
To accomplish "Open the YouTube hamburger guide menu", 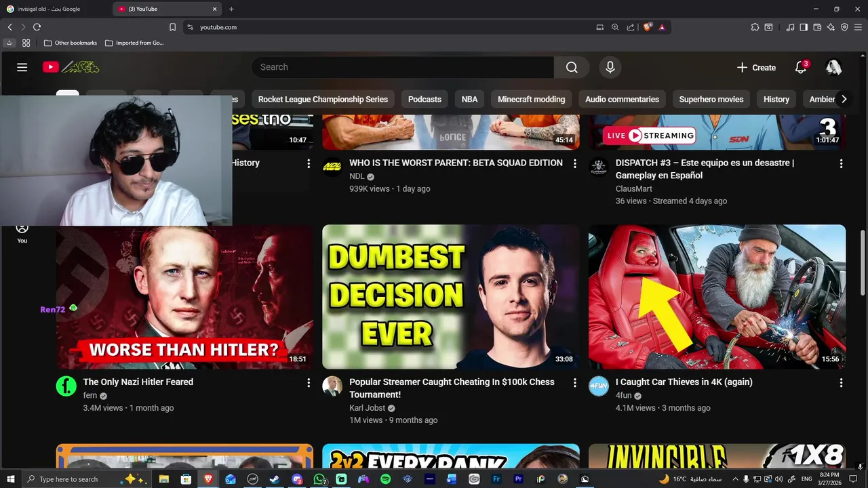I will click(22, 67).
